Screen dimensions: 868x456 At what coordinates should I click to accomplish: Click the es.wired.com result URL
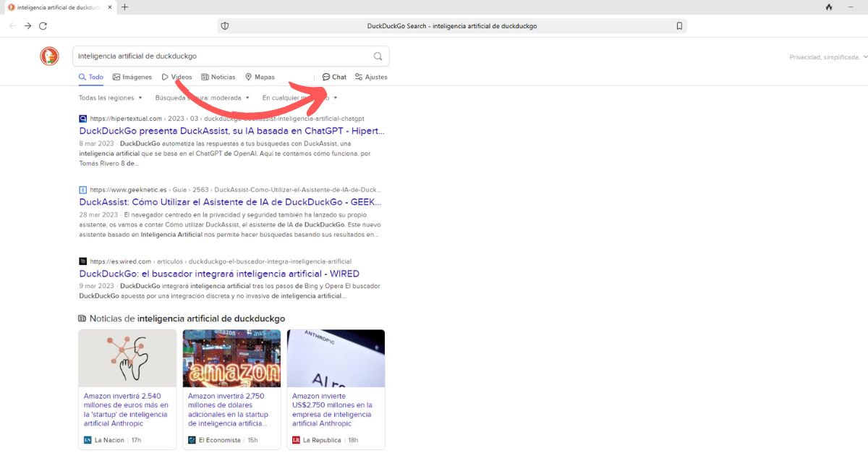click(221, 261)
